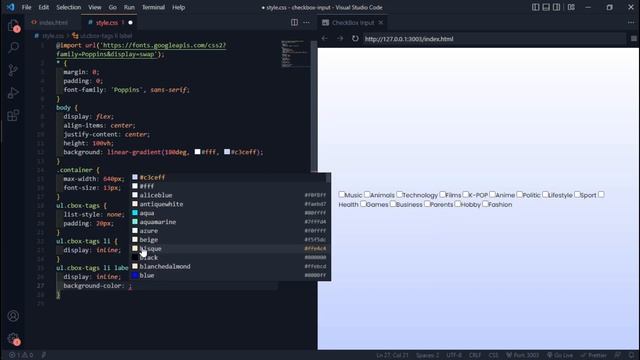Screen dimensions: 640x360
Task: Switch to the index.html tab
Action: pyautogui.click(x=53, y=22)
